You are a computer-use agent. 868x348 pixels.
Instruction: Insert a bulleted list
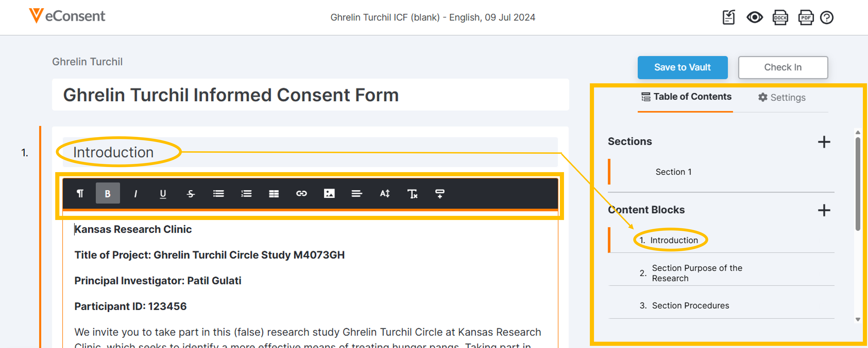coord(218,194)
